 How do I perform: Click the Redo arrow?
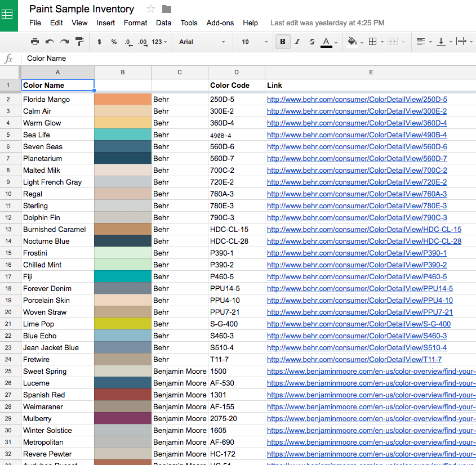pos(64,42)
